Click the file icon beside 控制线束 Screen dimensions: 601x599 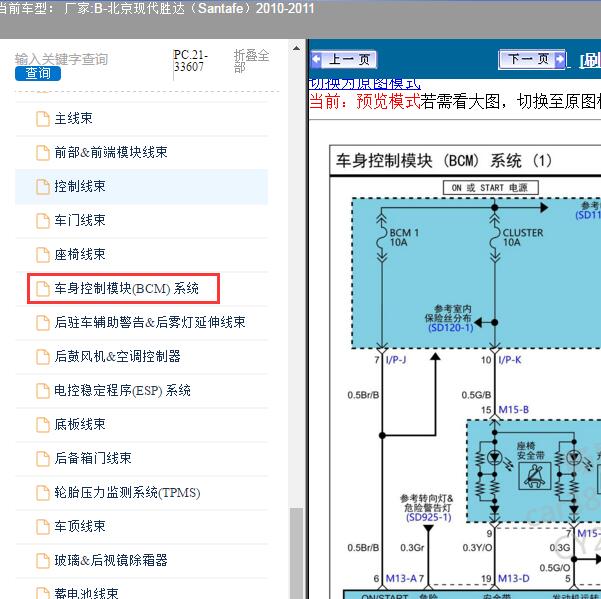coord(43,187)
